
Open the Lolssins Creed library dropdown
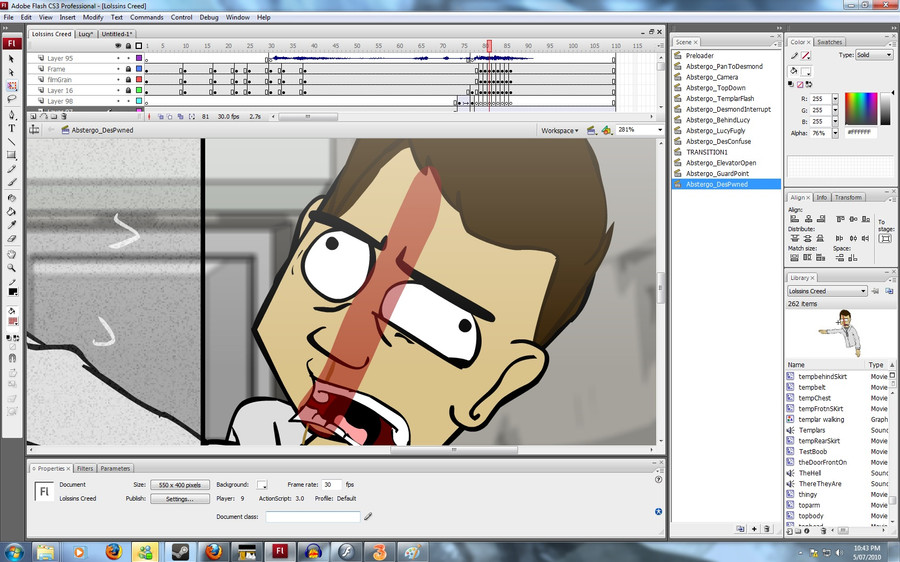[827, 291]
